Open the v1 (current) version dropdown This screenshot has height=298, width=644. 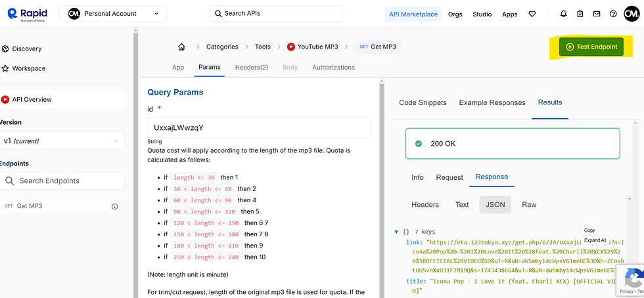tap(62, 140)
